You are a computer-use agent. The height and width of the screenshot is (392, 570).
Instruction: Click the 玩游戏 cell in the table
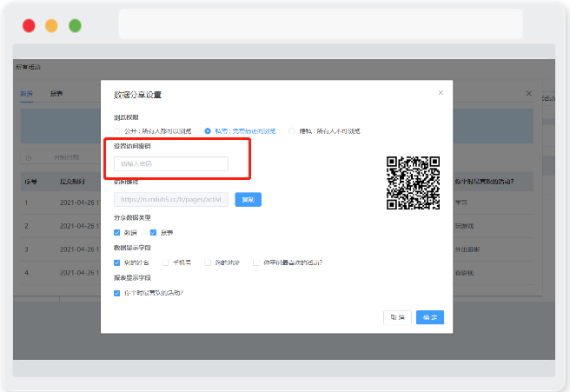coord(464,226)
